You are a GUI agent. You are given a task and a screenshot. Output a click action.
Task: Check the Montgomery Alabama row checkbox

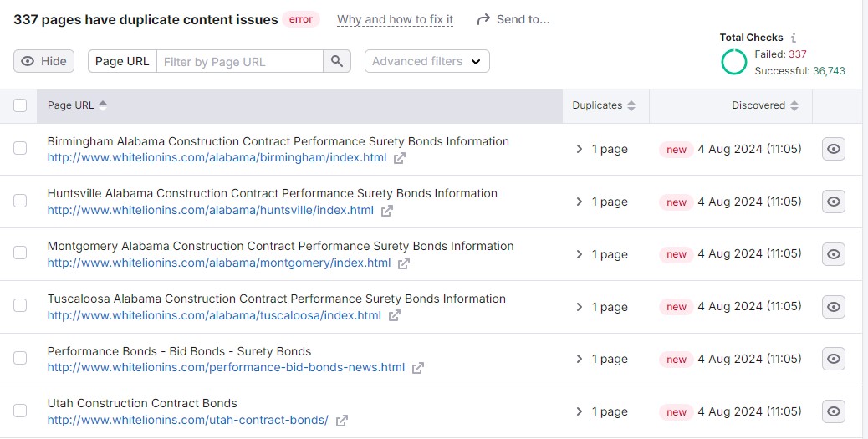20,253
